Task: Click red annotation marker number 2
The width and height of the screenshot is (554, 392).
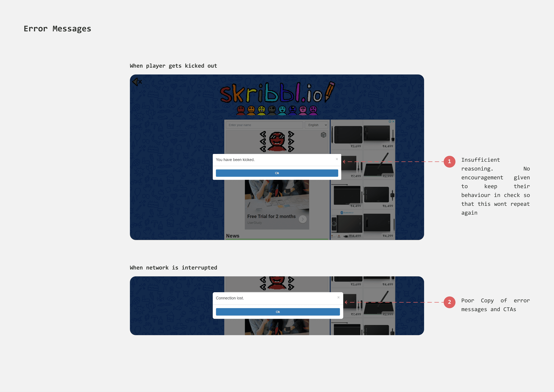Action: point(449,302)
